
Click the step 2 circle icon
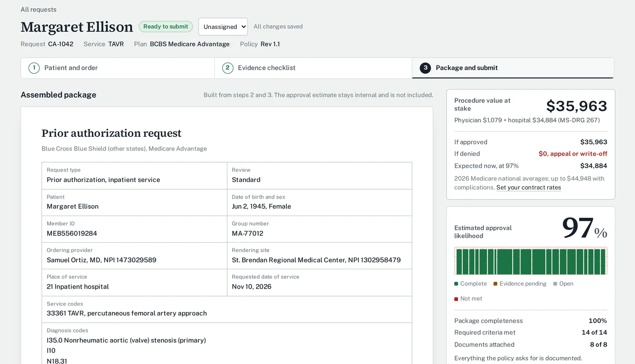[x=227, y=68]
